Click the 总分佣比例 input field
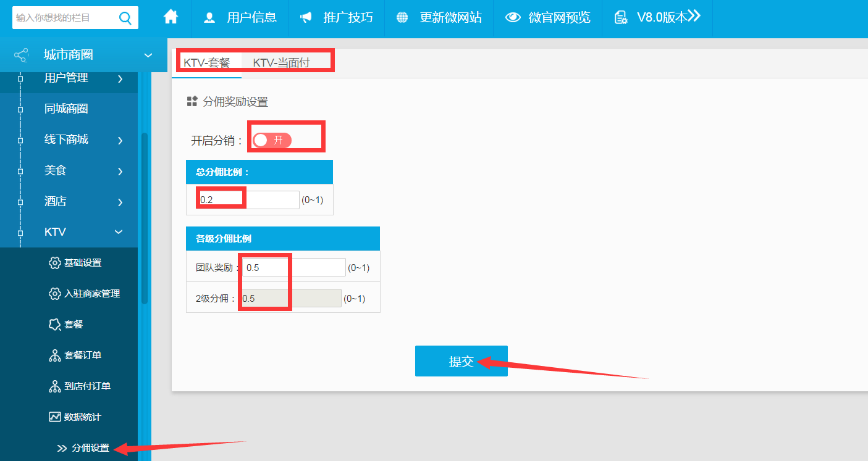The image size is (868, 461). tap(248, 200)
